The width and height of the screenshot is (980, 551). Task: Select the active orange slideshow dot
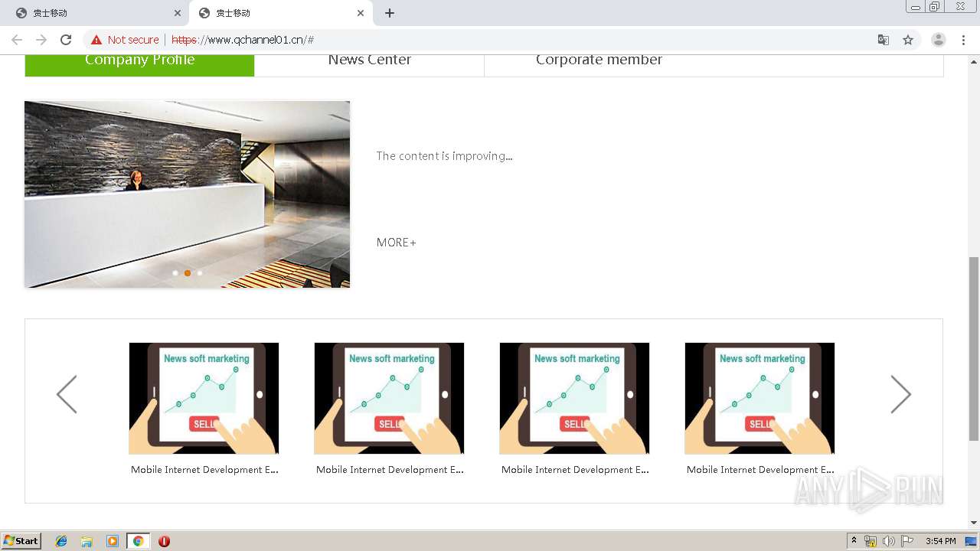(x=188, y=273)
